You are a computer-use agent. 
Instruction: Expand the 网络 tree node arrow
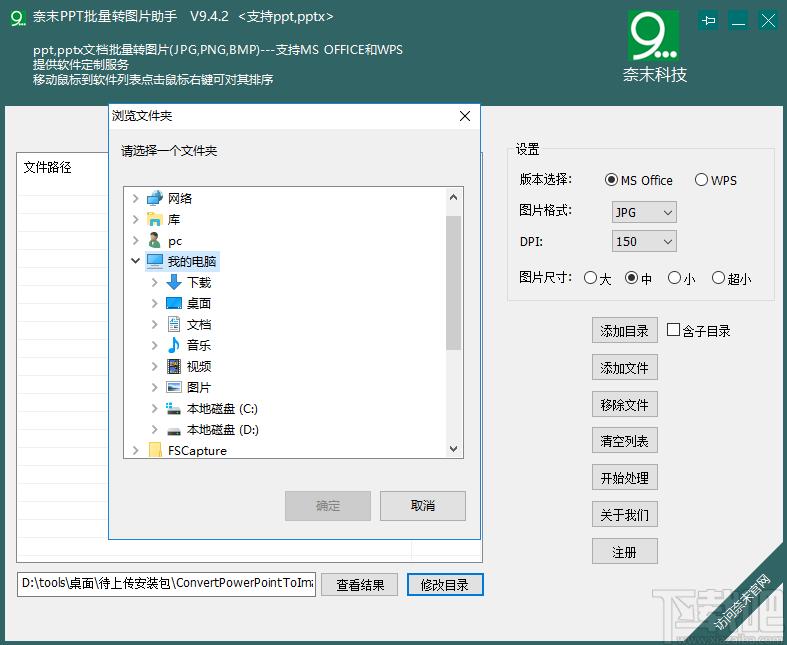click(135, 198)
